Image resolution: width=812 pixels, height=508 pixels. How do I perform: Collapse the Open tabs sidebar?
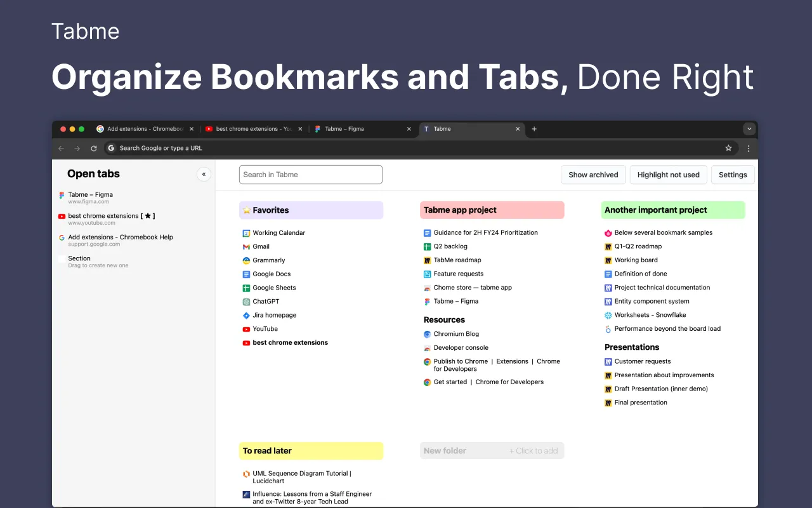(x=204, y=173)
